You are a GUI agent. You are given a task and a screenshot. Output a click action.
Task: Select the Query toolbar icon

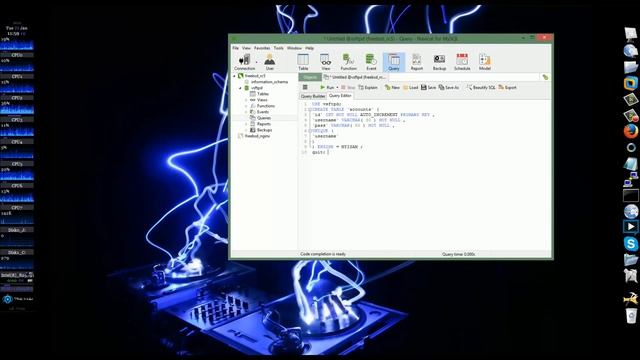(x=394, y=62)
